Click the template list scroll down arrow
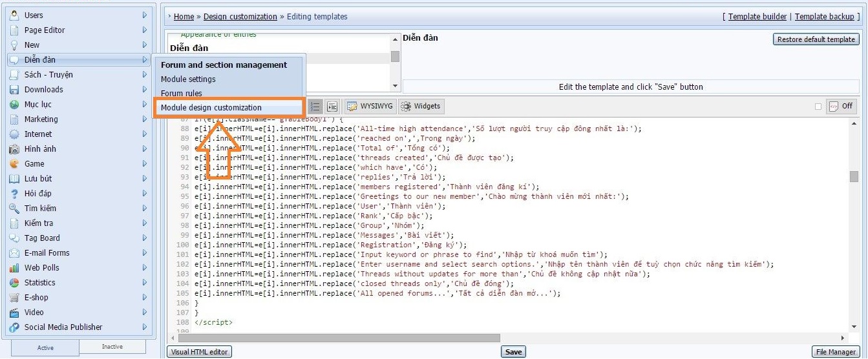Image resolution: width=868 pixels, height=359 pixels. 395,86
